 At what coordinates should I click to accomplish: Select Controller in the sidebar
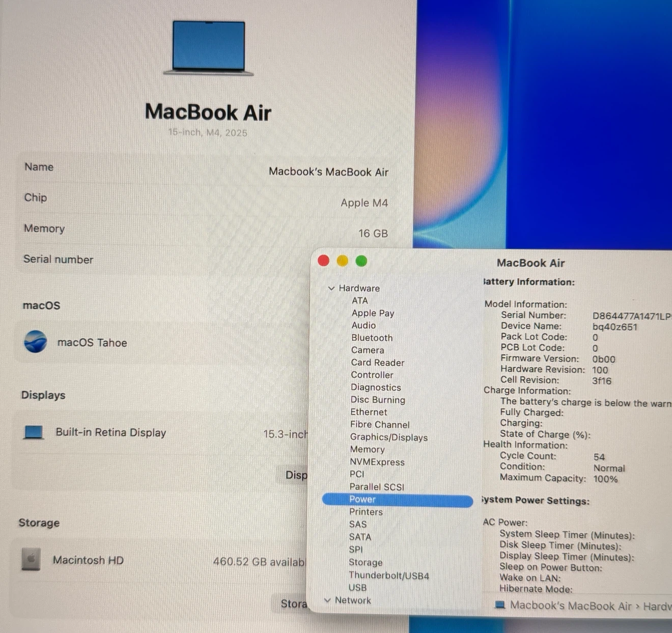tap(372, 375)
